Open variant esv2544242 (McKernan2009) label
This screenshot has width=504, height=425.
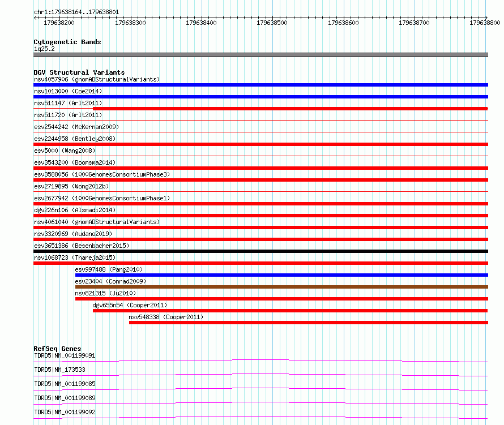pyautogui.click(x=76, y=127)
